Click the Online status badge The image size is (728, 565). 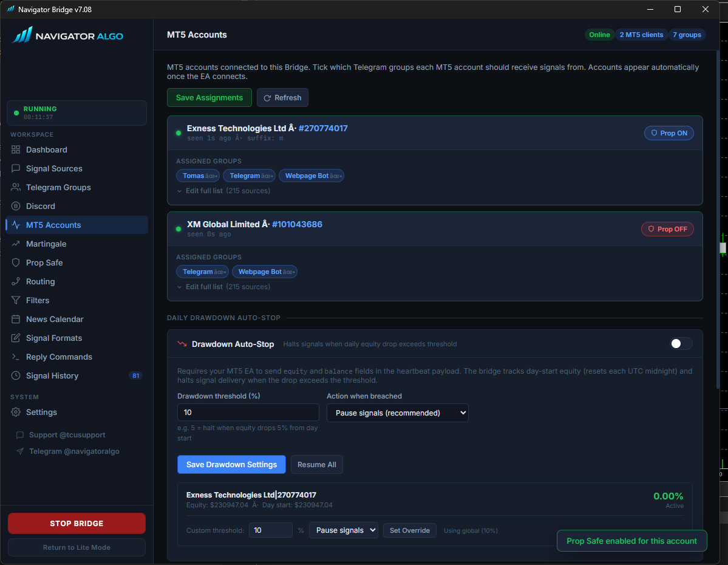(x=599, y=35)
